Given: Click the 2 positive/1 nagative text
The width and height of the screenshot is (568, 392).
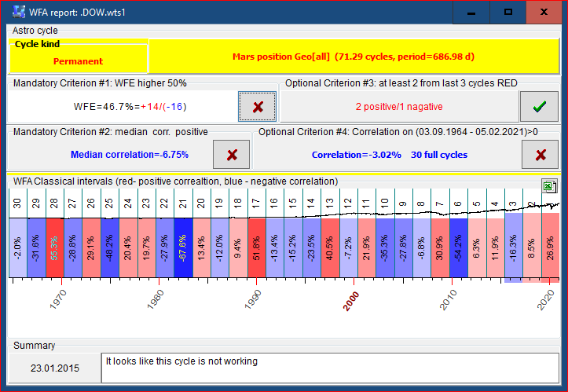Looking at the screenshot, I should [x=399, y=107].
